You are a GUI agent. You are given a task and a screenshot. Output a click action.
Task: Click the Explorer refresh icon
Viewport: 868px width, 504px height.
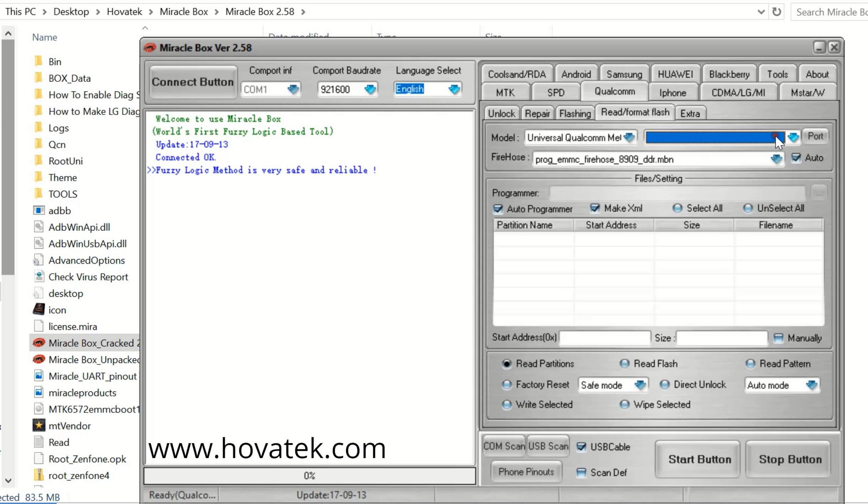pyautogui.click(x=776, y=12)
